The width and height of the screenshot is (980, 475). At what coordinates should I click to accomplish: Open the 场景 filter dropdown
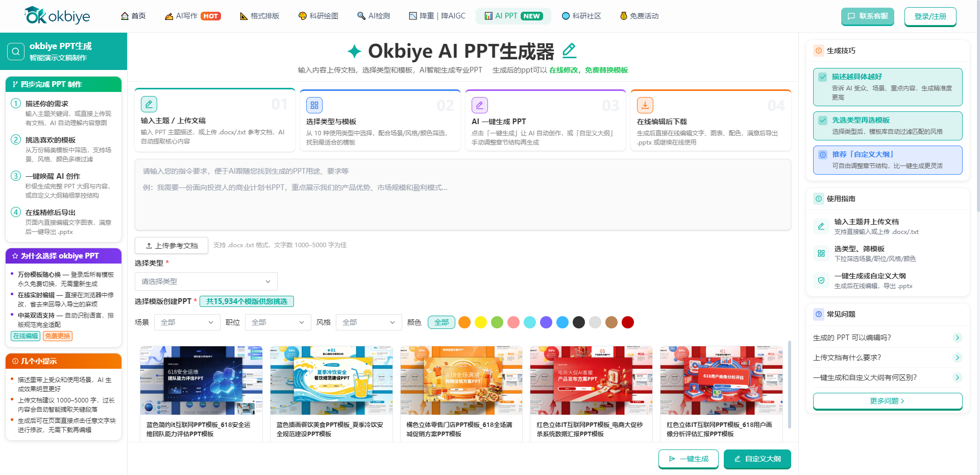coord(187,322)
